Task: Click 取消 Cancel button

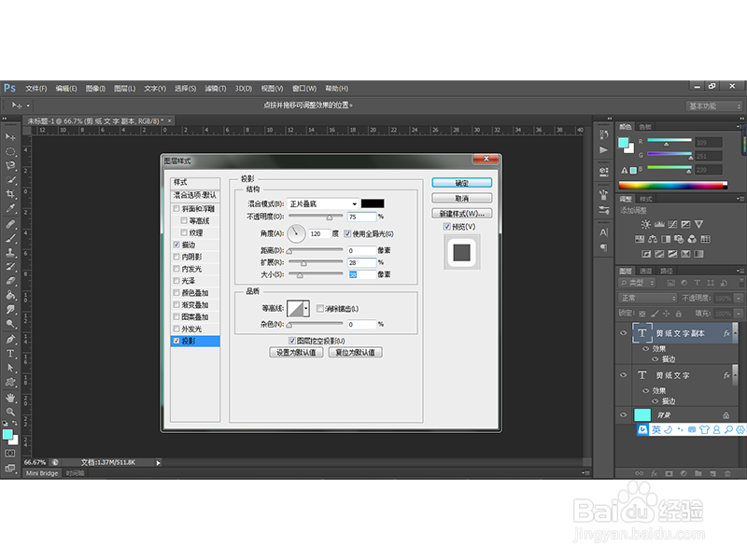Action: tap(461, 198)
